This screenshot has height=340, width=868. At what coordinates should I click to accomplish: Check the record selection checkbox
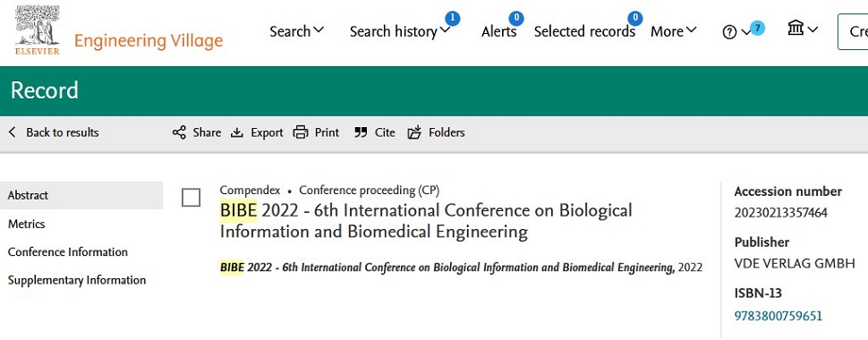pos(191,197)
